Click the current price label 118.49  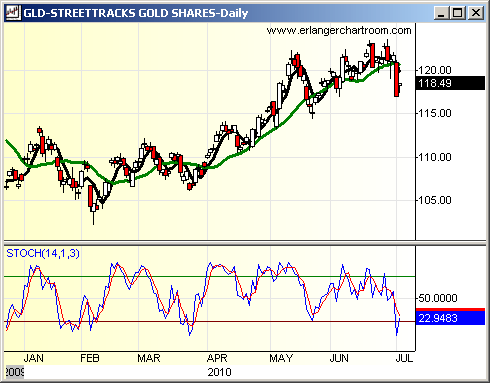[x=450, y=83]
